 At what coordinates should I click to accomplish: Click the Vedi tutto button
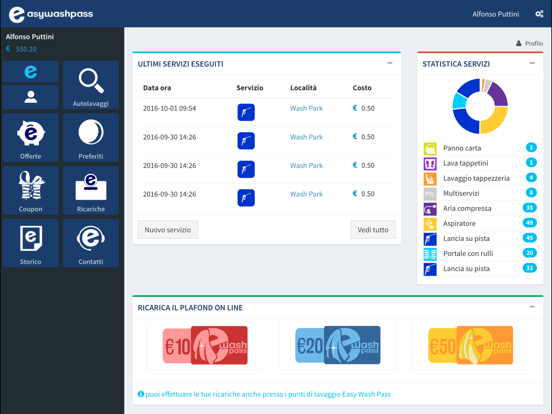(x=373, y=230)
